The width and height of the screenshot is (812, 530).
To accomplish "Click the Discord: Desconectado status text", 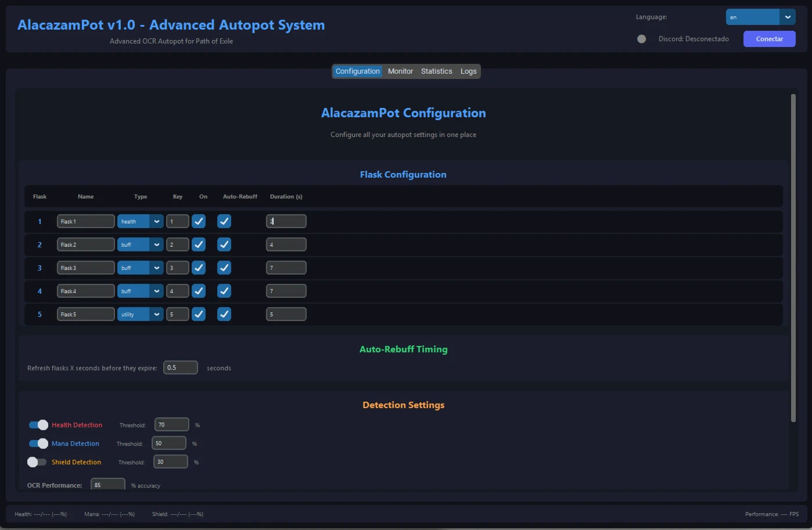I will (694, 39).
